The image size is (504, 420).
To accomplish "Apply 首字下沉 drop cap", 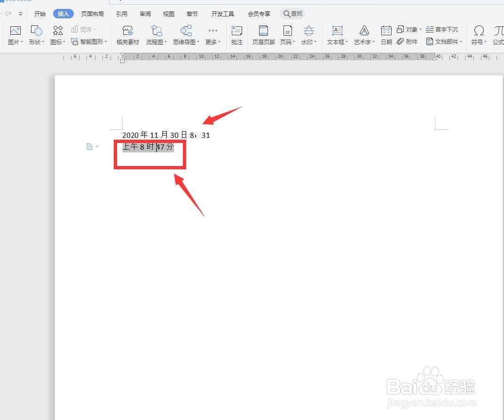I will (442, 29).
